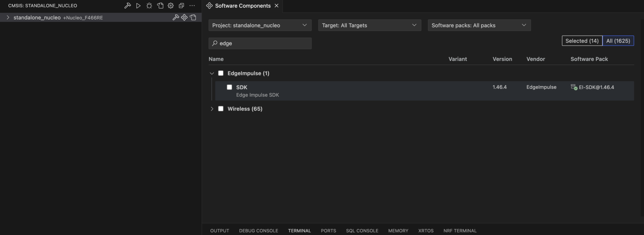The image size is (644, 235).
Task: Start debugging with the bug icon
Action: (149, 6)
